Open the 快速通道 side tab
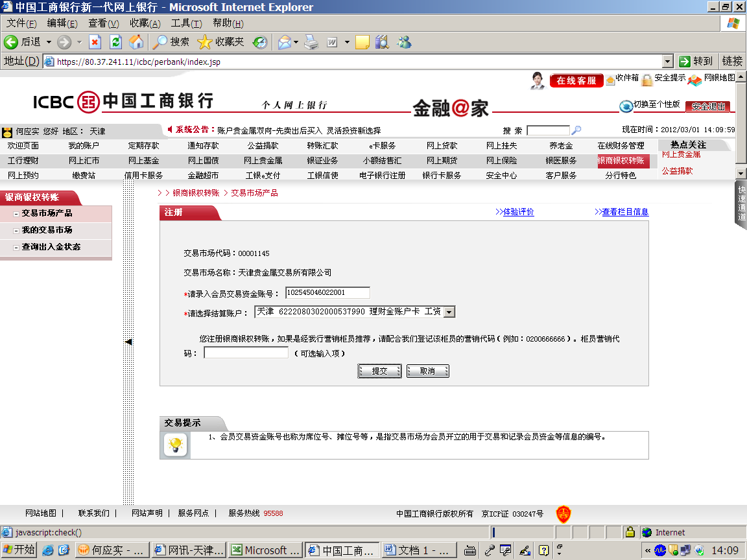The image size is (747, 560). [x=741, y=204]
